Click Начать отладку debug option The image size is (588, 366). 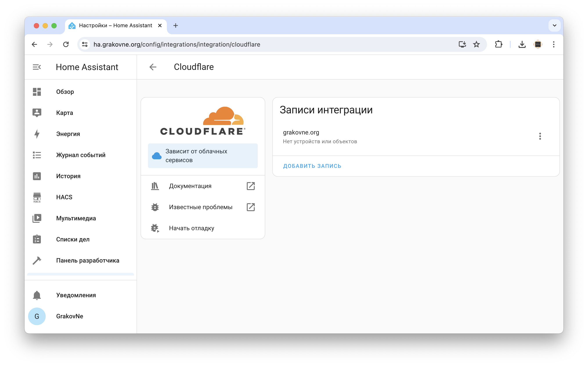191,228
